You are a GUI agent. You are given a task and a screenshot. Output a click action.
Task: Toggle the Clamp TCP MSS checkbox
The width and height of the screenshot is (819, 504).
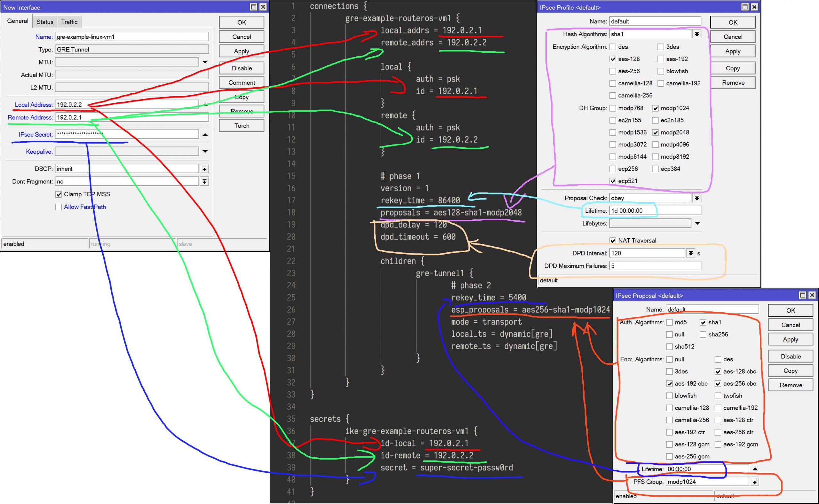pyautogui.click(x=59, y=194)
